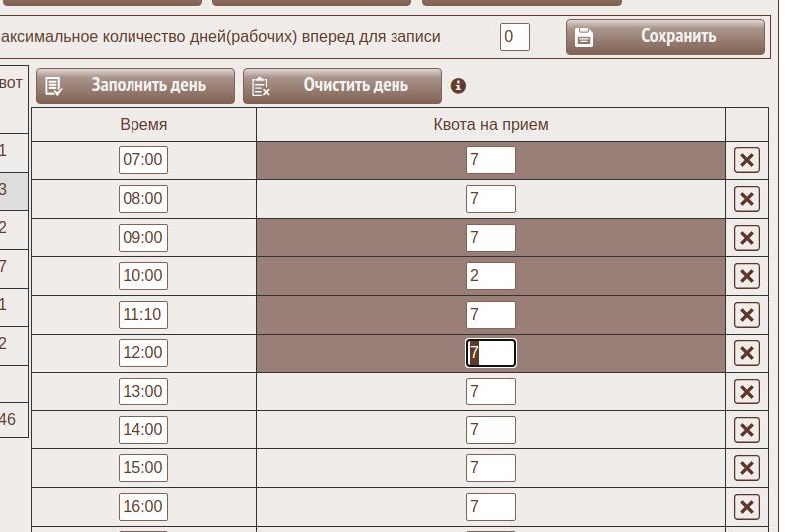Image resolution: width=792 pixels, height=532 pixels.
Task: Click the Заполнить день button
Action: [135, 86]
